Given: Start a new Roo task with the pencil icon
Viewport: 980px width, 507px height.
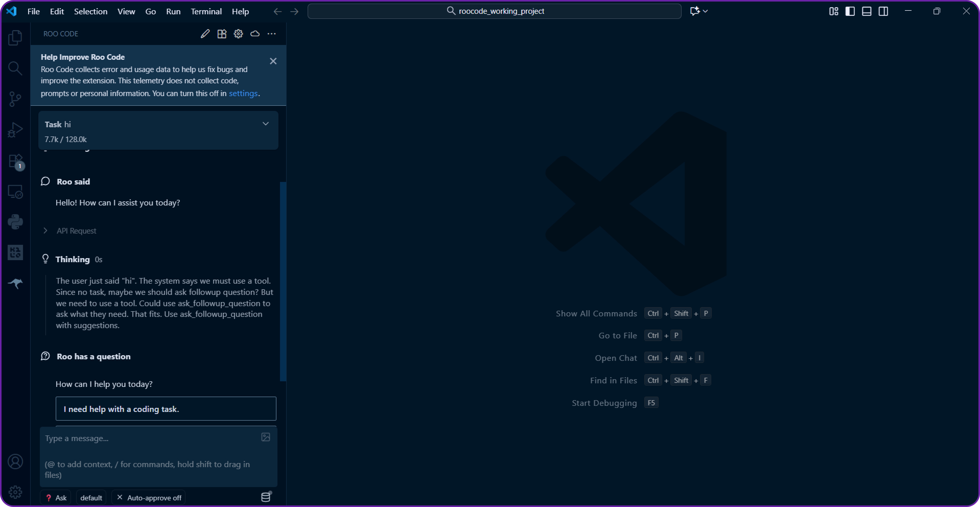Looking at the screenshot, I should 205,34.
